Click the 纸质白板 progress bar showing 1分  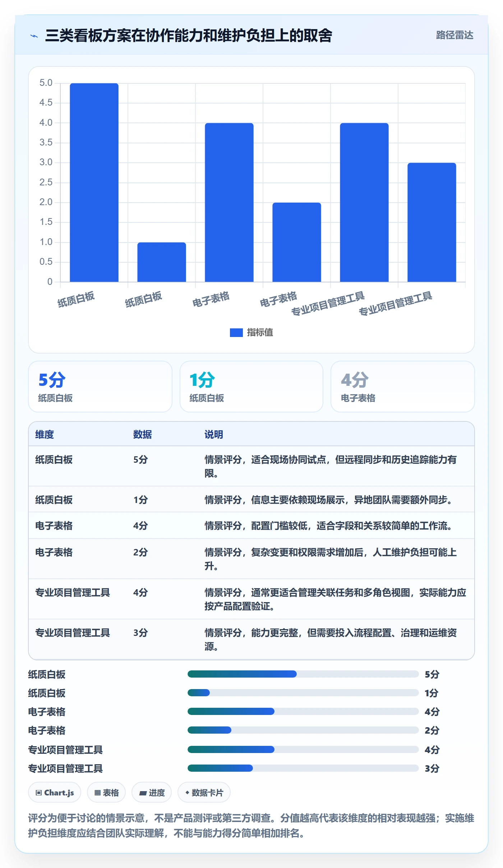click(x=303, y=693)
